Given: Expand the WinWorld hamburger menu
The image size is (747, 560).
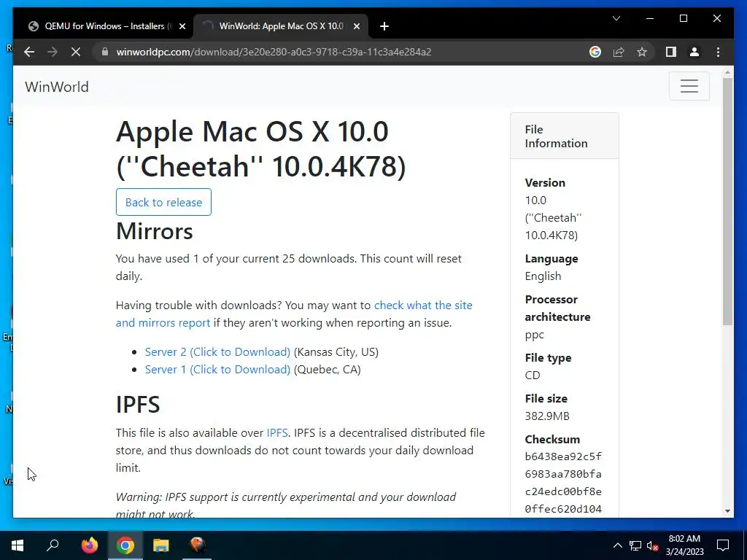Looking at the screenshot, I should point(689,86).
